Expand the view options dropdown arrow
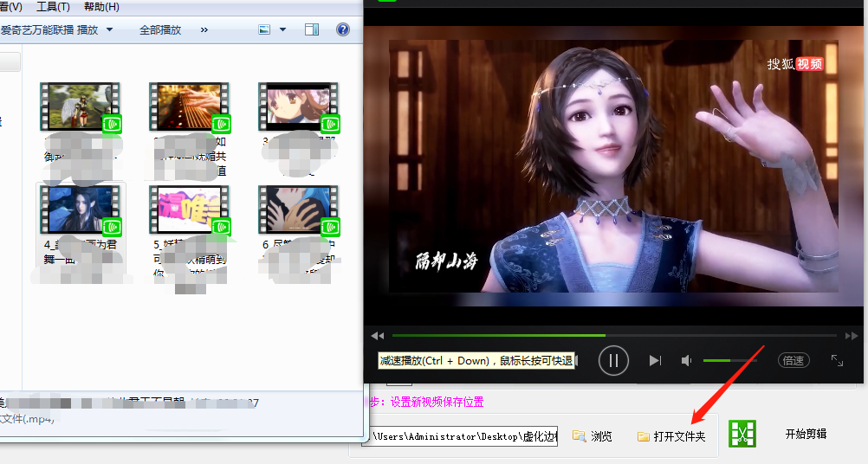Screen dimensions: 868x464 [x=283, y=29]
